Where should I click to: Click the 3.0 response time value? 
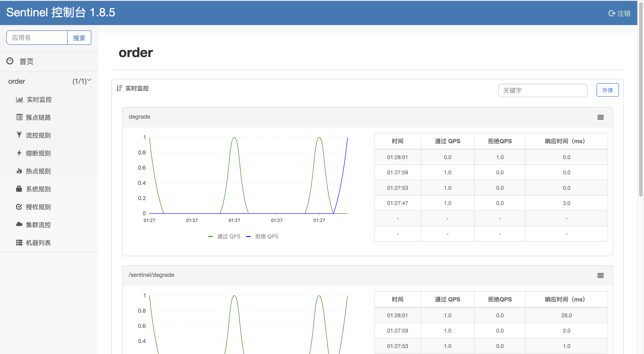click(566, 203)
